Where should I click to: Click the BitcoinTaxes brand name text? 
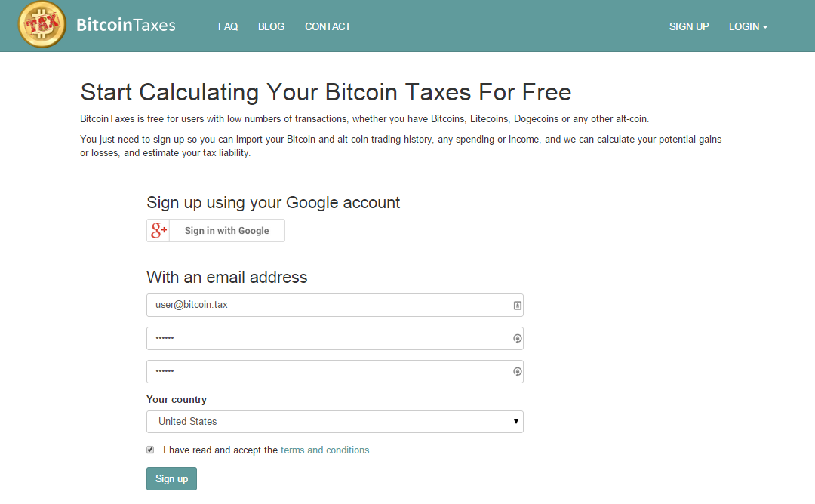pyautogui.click(x=126, y=25)
